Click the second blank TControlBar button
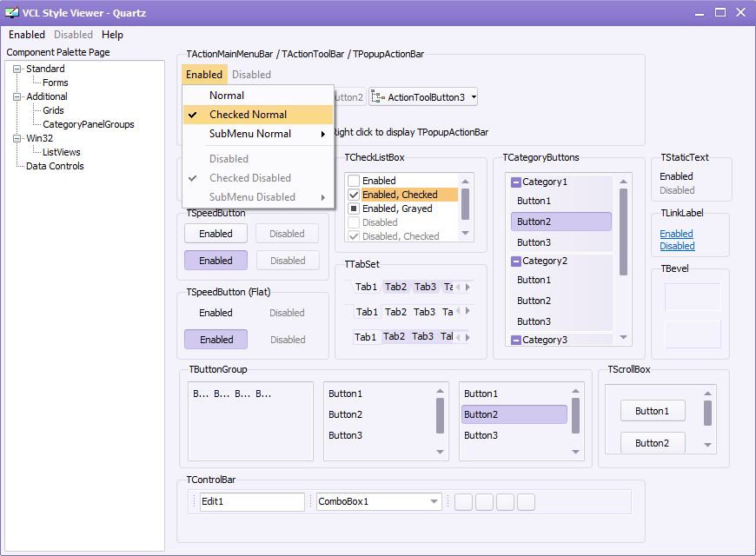The height and width of the screenshot is (556, 756). click(484, 502)
